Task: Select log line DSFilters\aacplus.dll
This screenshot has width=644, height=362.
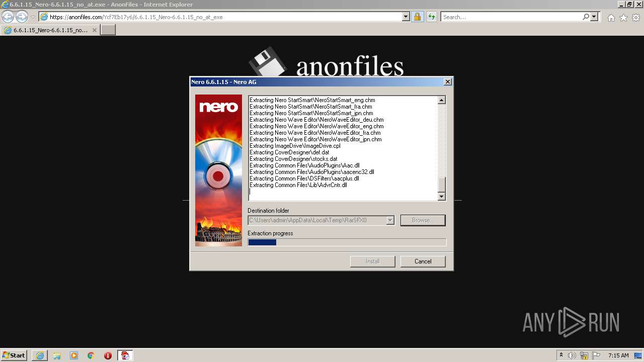Action: [304, 178]
